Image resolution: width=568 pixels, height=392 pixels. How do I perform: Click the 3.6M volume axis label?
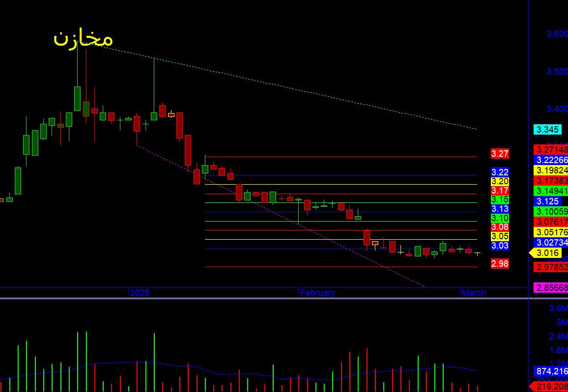[558, 308]
